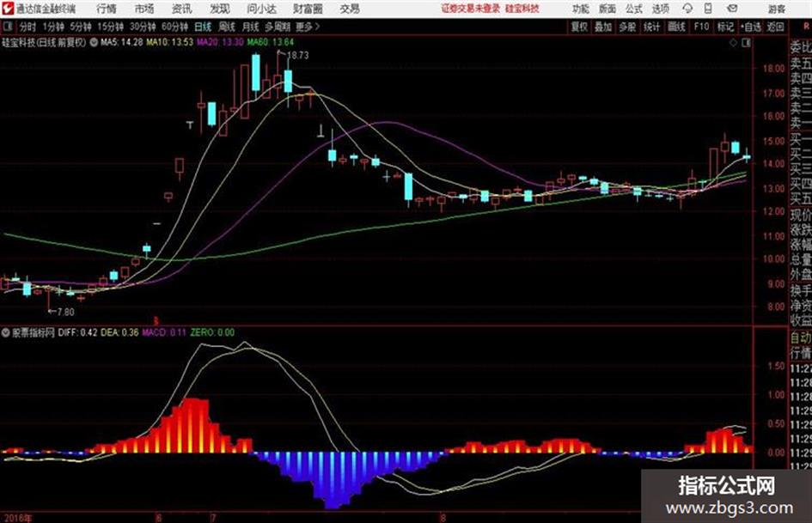Open the mail envelope icon
812x523 pixels.
[732, 9]
